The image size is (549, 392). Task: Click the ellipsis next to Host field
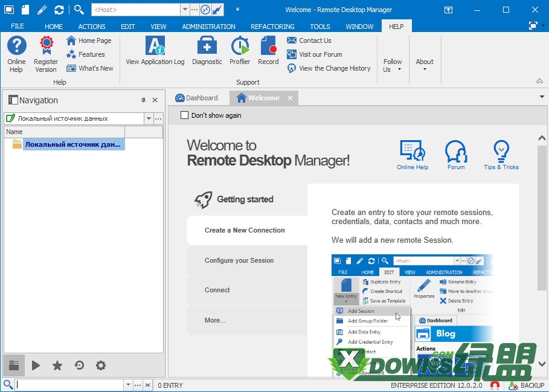click(194, 10)
